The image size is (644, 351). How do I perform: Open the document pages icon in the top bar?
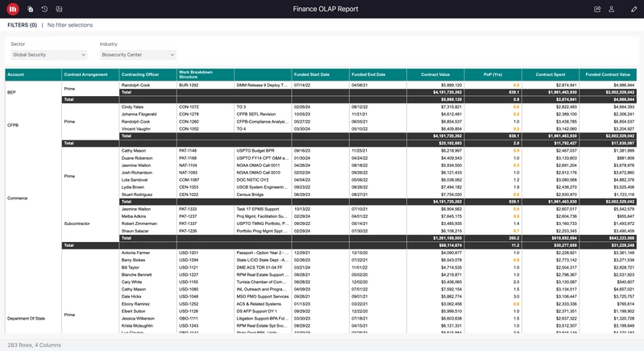click(x=30, y=9)
